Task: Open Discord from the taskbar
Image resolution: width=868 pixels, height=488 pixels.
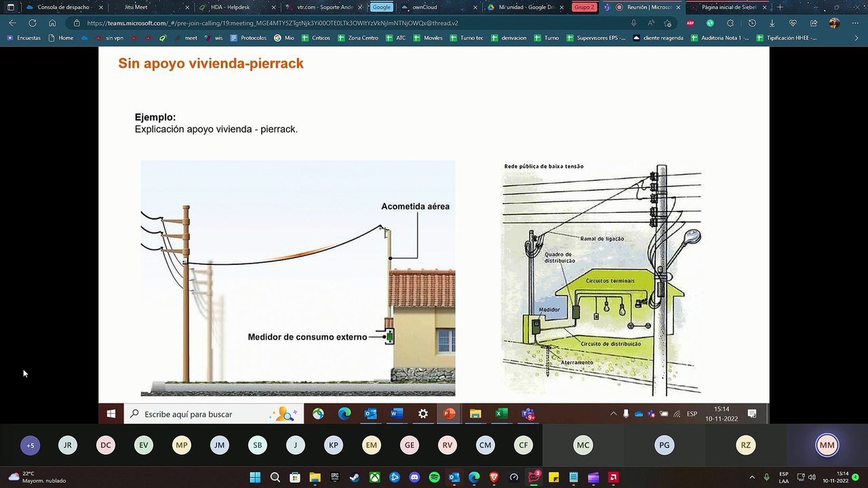Action: 414,477
